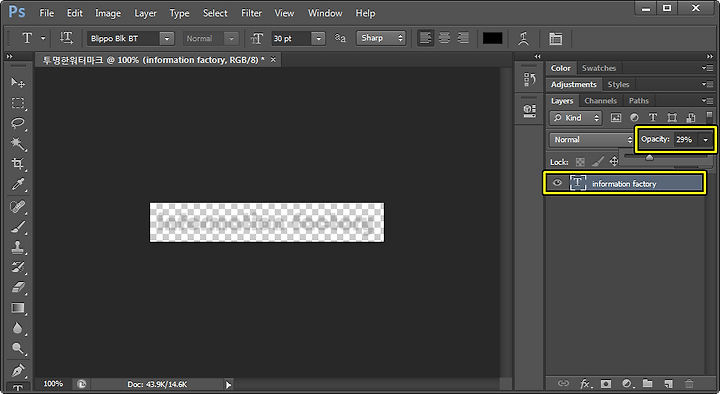Select the Magic Wand tool
This screenshot has height=394, width=720.
[18, 144]
